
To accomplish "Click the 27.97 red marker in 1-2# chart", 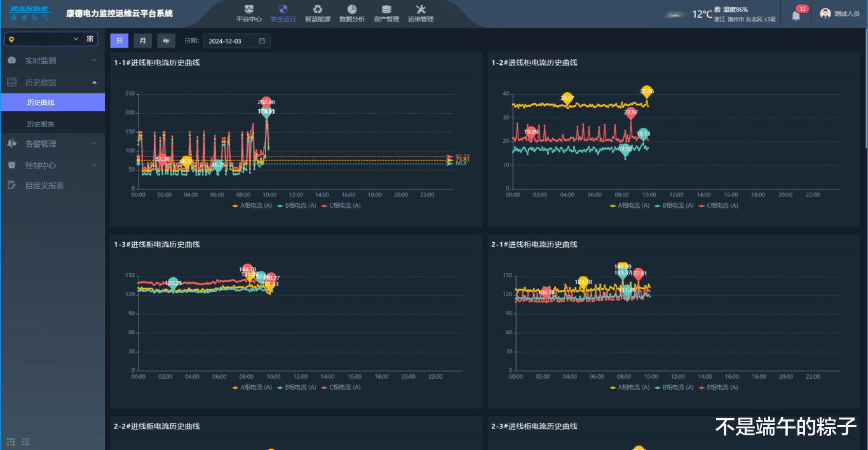I will click(x=630, y=114).
